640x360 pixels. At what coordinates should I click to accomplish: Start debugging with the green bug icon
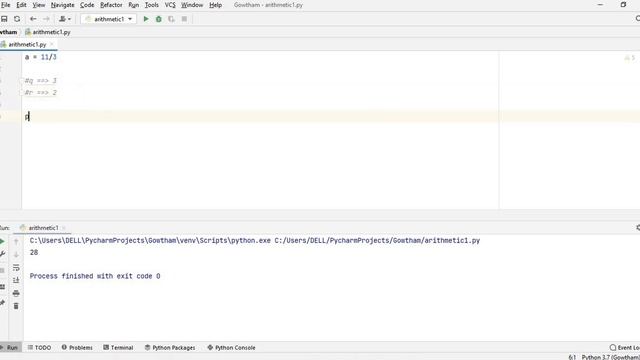pyautogui.click(x=159, y=19)
